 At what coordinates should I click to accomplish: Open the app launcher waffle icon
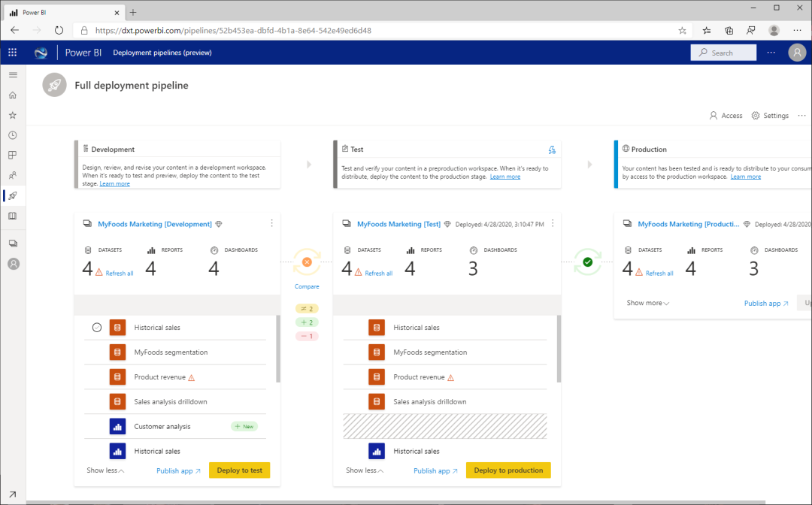tap(13, 53)
